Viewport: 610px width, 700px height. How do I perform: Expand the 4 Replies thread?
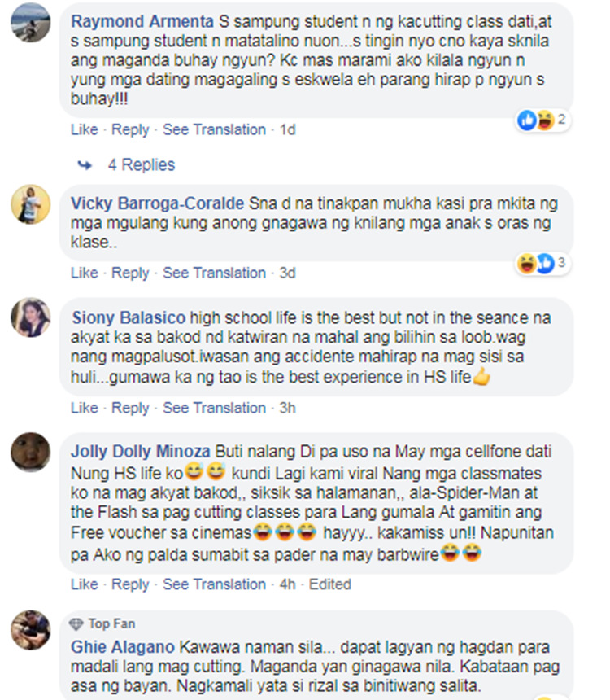click(141, 164)
